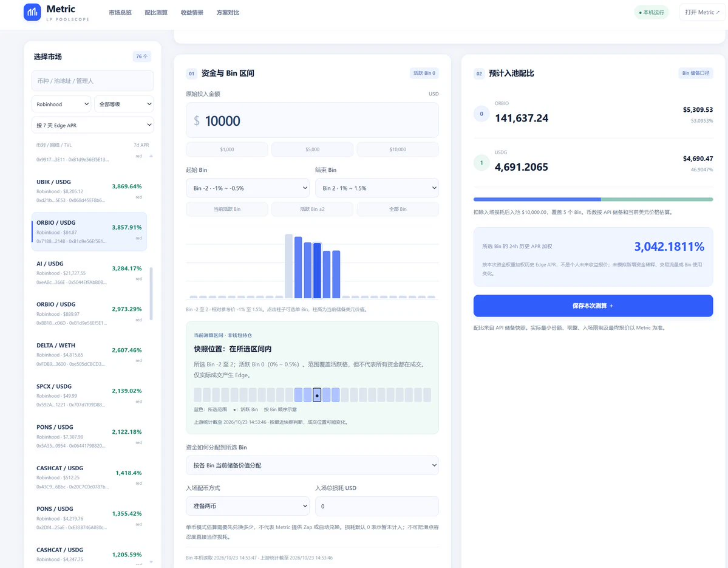Click the 原始投入金额 input showing 10000
The height and width of the screenshot is (568, 728).
pyautogui.click(x=313, y=120)
